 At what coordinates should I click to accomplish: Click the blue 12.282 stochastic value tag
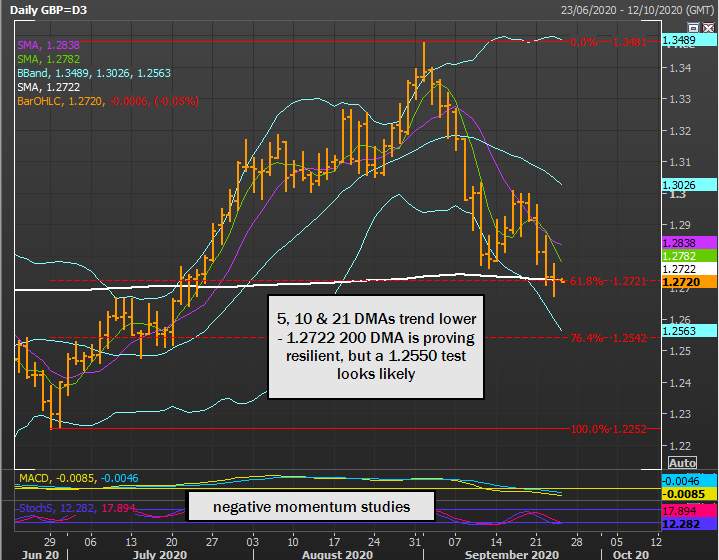(689, 524)
